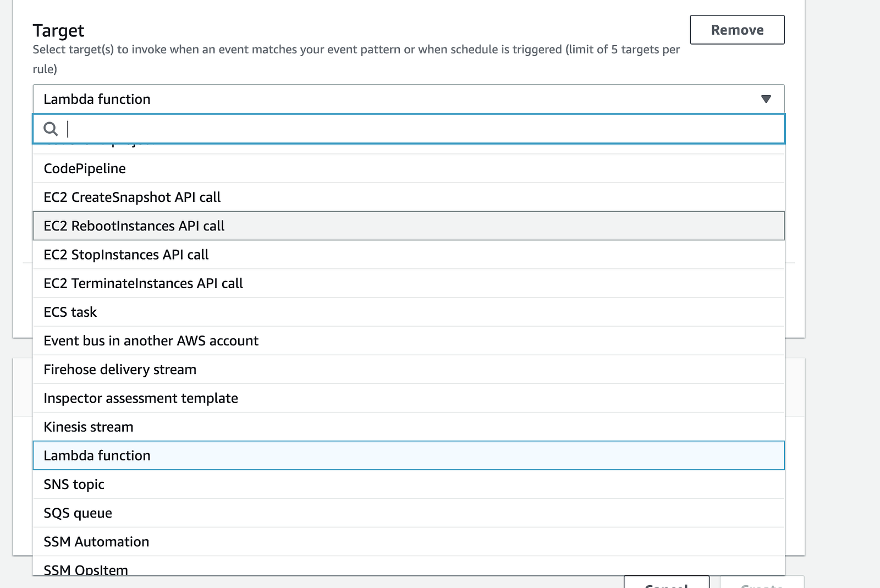
Task: Select CodePipeline from the target list
Action: pyautogui.click(x=85, y=168)
